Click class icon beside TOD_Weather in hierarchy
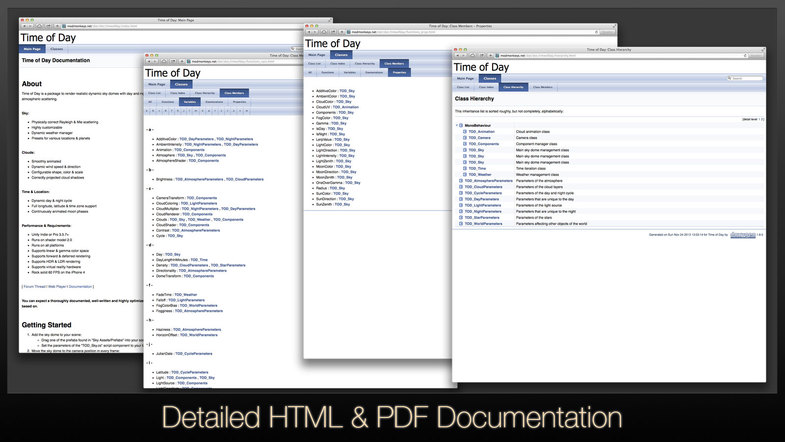The height and width of the screenshot is (442, 785). click(465, 175)
